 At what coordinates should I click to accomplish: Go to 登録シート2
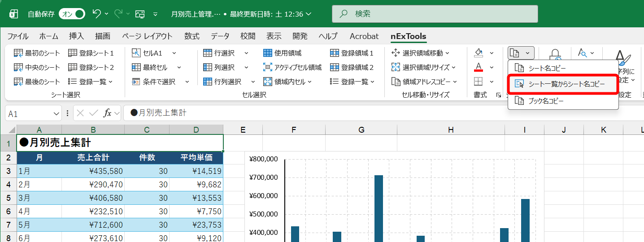91,67
